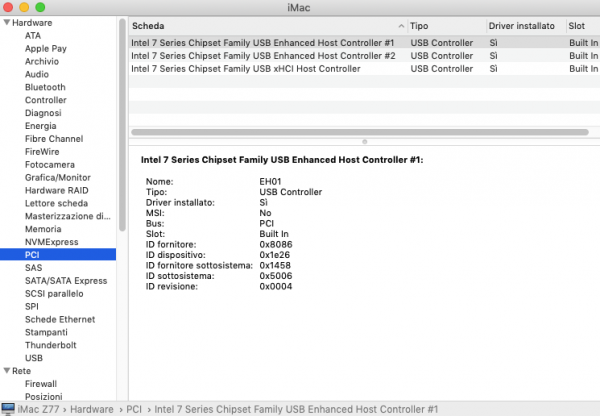Open the Audio hardware section
This screenshot has width=600, height=416.
pyautogui.click(x=37, y=74)
